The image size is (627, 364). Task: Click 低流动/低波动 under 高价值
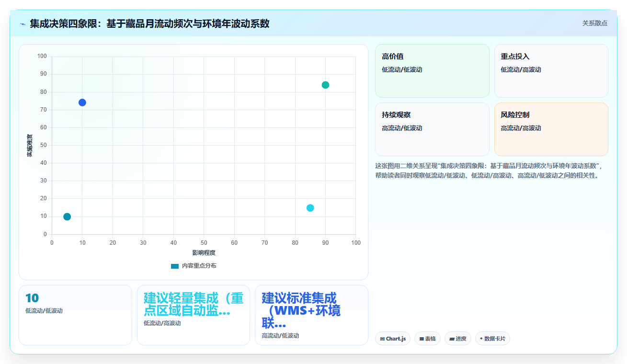[402, 69]
